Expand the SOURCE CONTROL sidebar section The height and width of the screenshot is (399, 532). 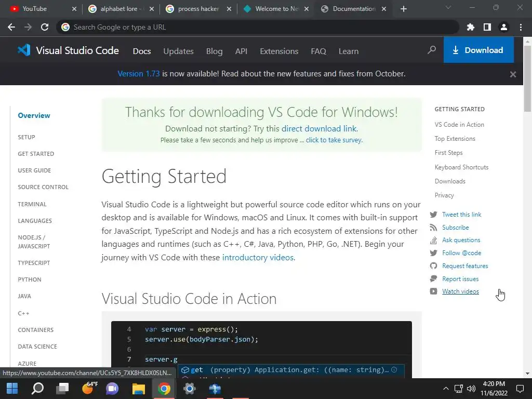tap(43, 187)
